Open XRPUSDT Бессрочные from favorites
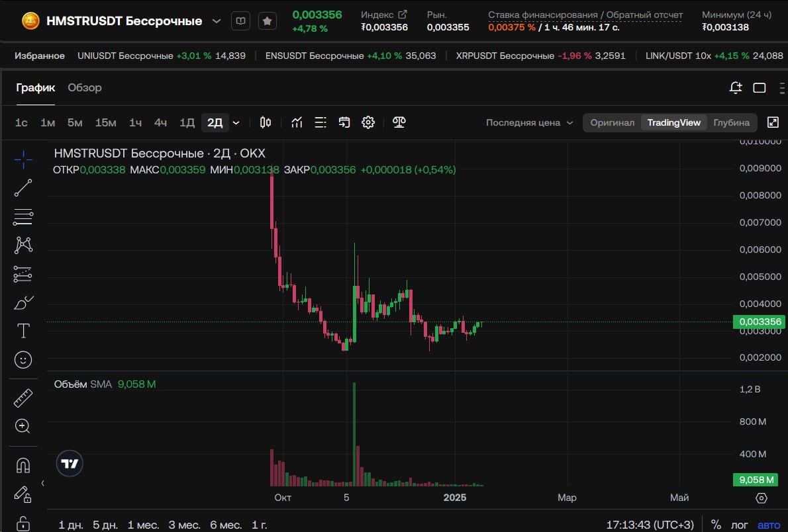 tap(541, 56)
